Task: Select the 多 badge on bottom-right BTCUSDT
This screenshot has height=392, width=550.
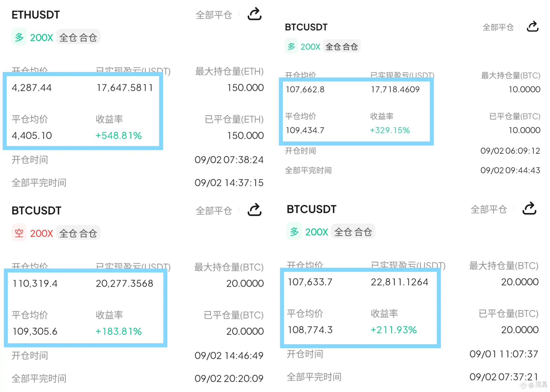Action: [x=294, y=231]
